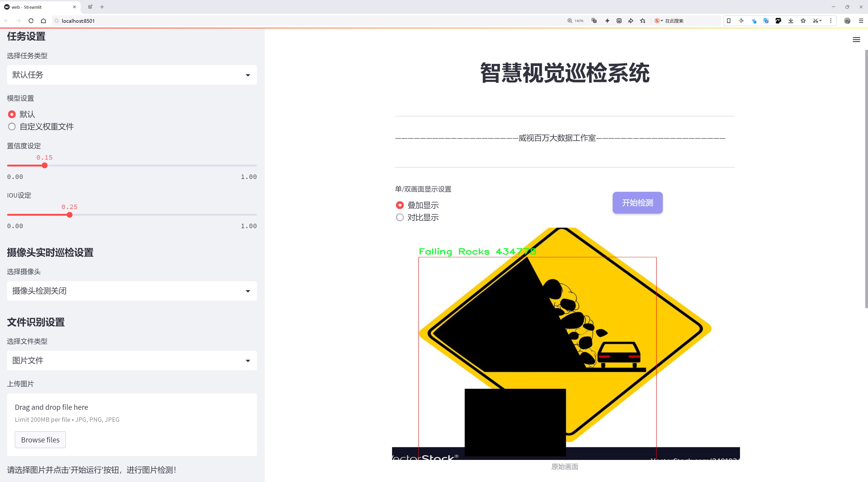Click the share arrow icon in address bar
Screen dimensions: 868x482
pos(630,21)
